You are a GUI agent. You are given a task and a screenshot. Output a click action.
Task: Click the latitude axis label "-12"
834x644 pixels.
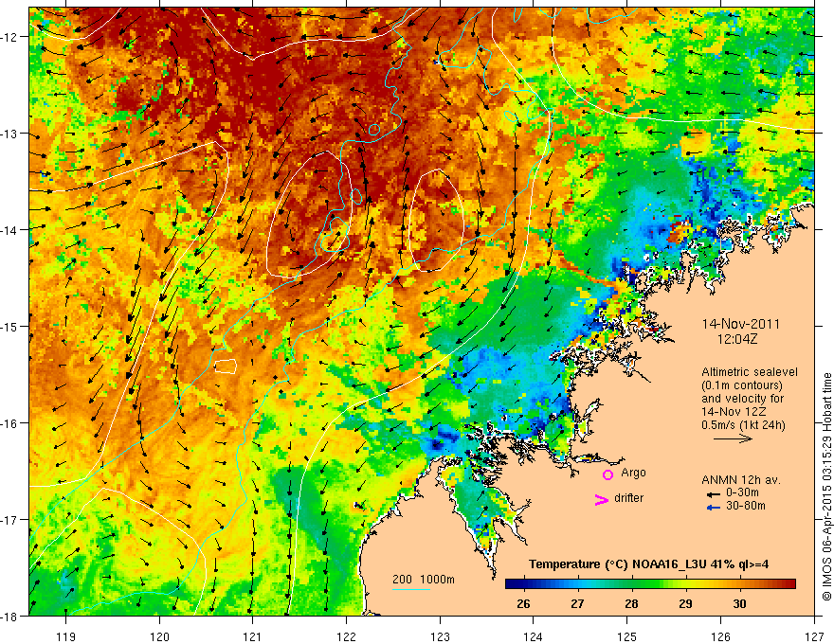[x=9, y=37]
